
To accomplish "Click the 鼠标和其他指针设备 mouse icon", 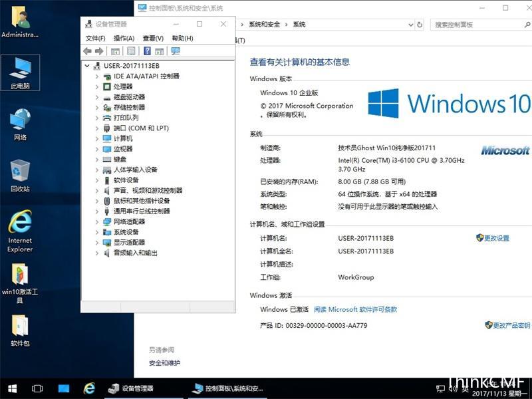I will [x=107, y=201].
